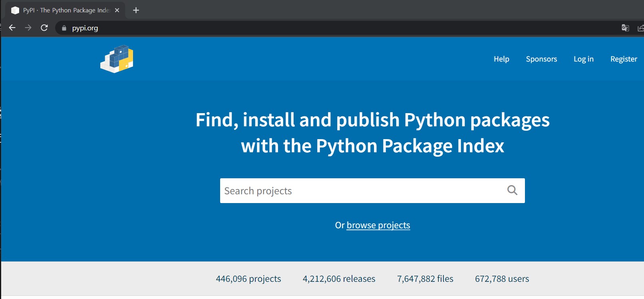Viewport: 644px width, 299px height.
Task: Open the translate page icon
Action: point(625,28)
